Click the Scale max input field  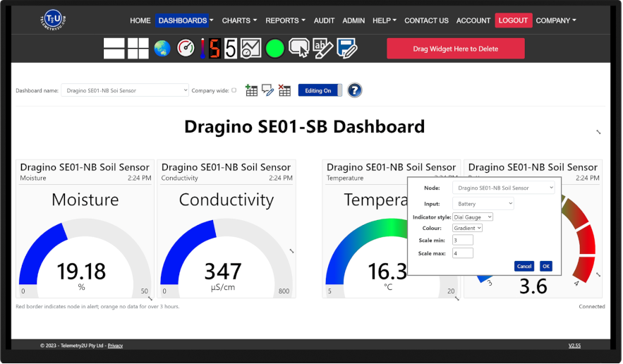462,253
